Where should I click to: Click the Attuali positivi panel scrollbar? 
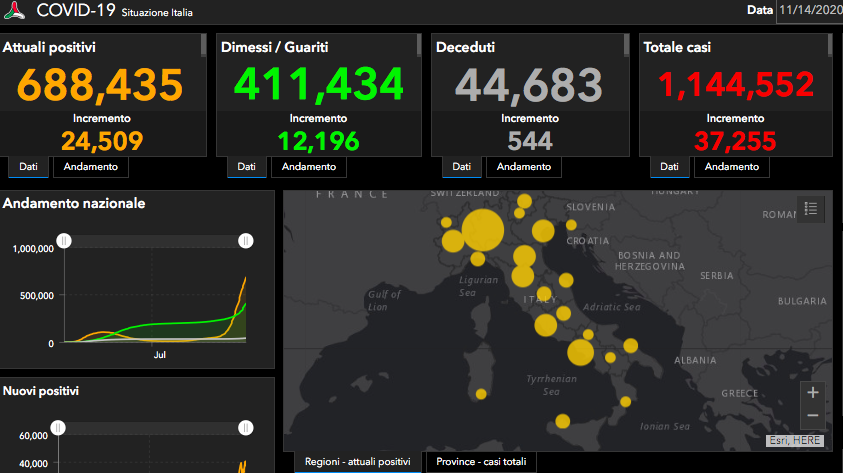[x=204, y=46]
